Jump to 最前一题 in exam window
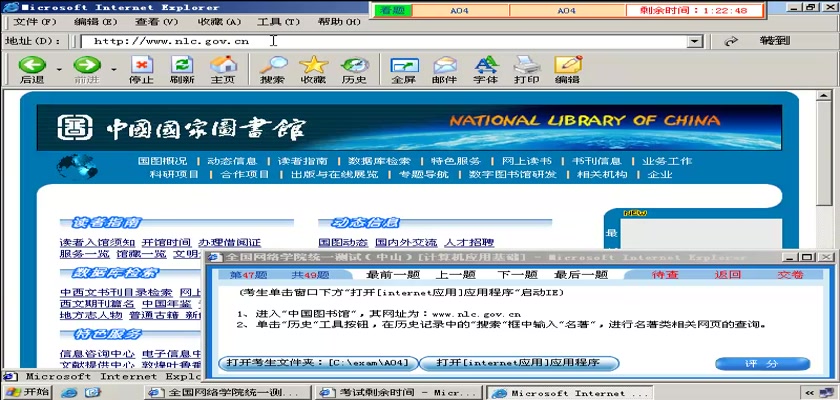This screenshot has height=400, width=840. click(x=393, y=275)
